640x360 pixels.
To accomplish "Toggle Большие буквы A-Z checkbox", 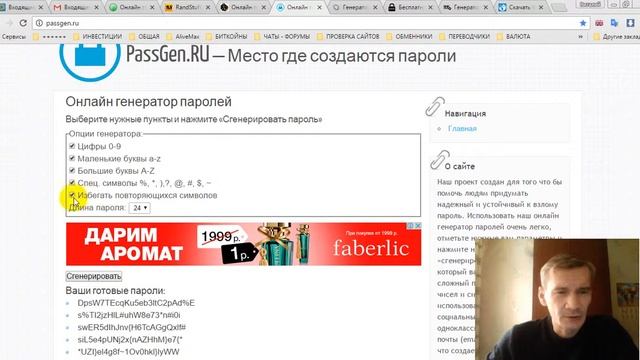I will [x=72, y=170].
